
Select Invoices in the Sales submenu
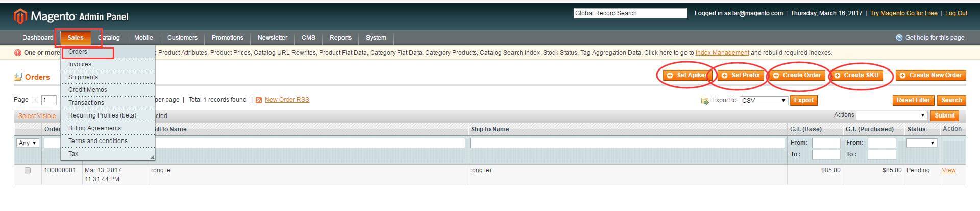pos(108,64)
